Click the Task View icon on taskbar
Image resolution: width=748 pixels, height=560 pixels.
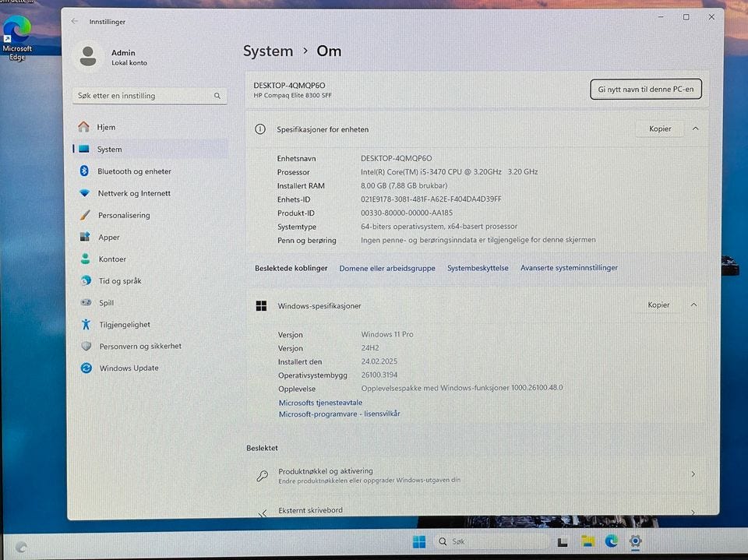563,542
